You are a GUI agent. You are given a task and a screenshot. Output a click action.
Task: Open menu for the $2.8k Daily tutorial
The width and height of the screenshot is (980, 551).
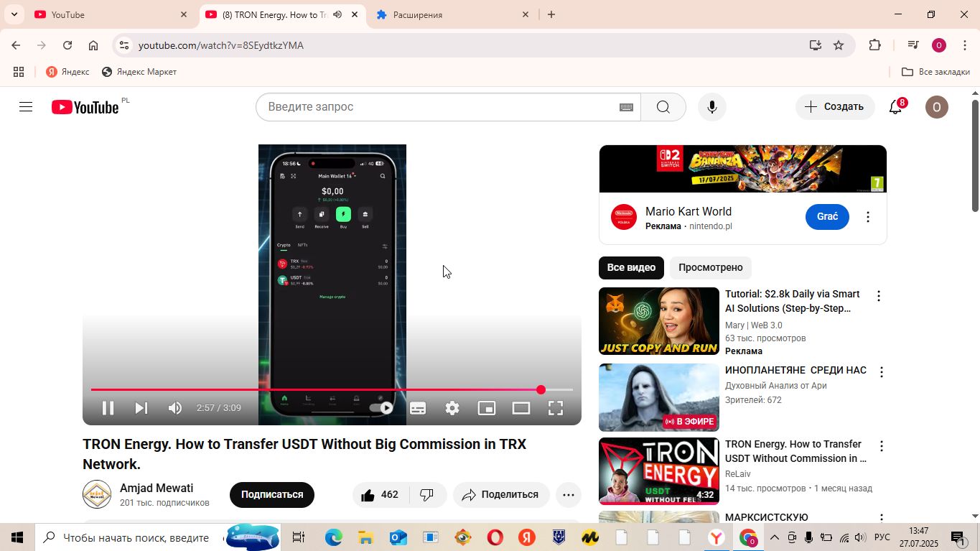coord(878,296)
